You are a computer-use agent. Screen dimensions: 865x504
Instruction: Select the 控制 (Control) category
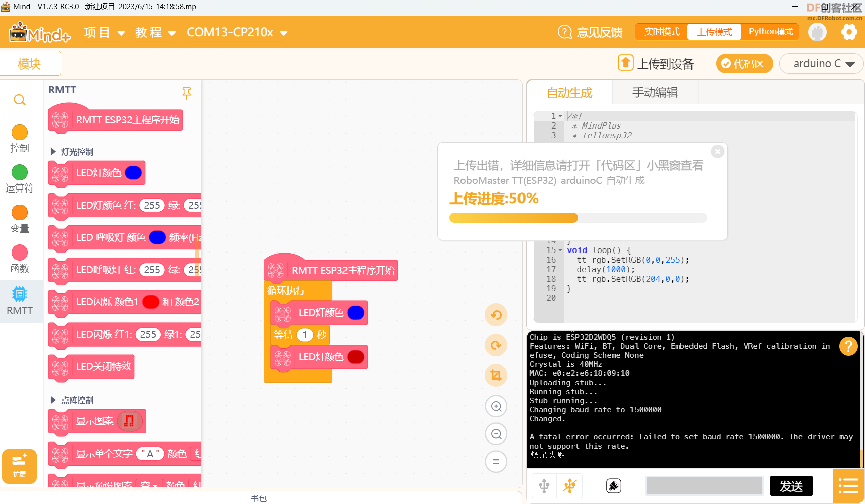pos(20,139)
